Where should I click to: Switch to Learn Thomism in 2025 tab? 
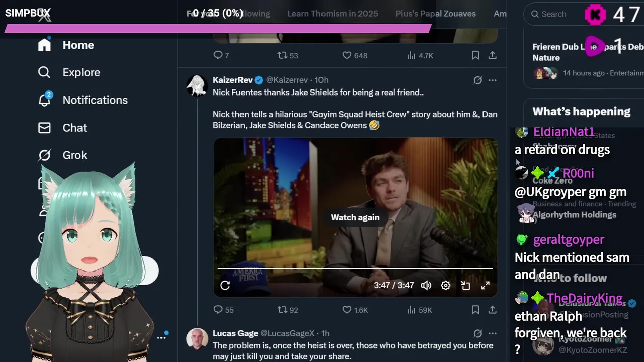click(x=333, y=14)
